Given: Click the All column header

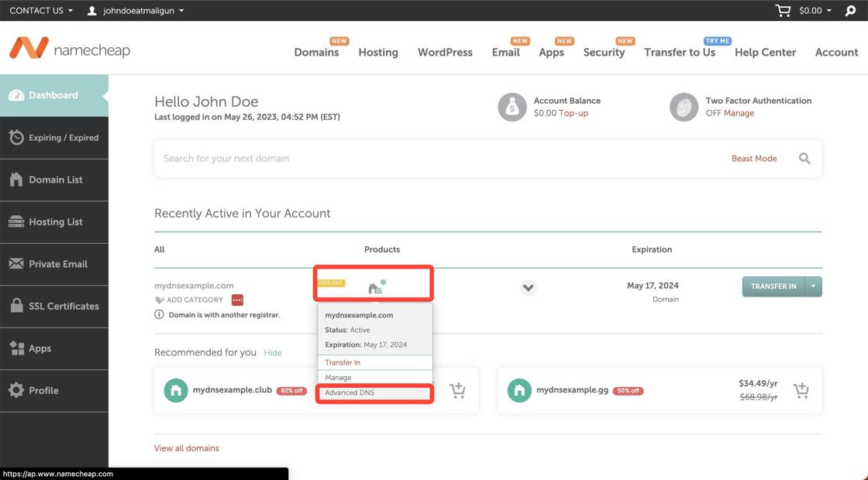Looking at the screenshot, I should click(x=160, y=249).
